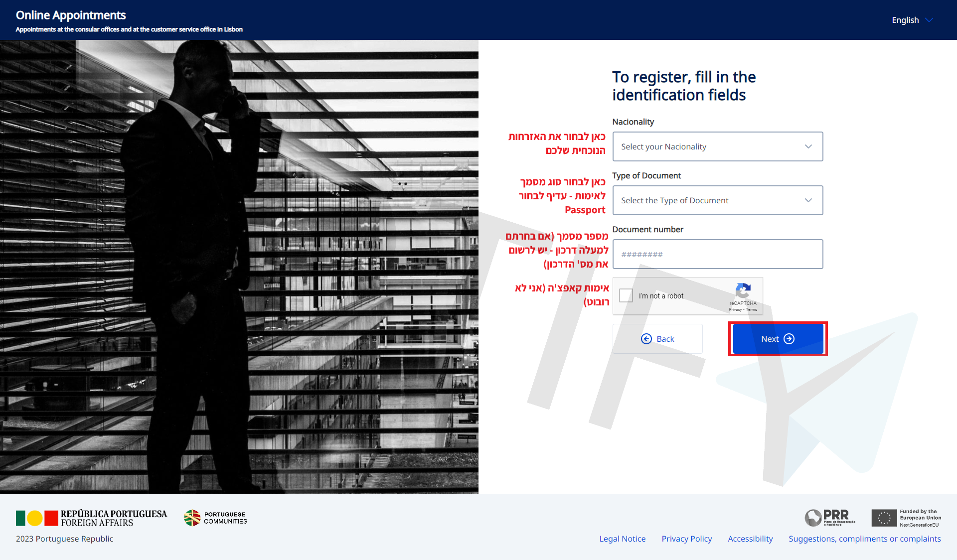Open the English language selector
Viewport: 957px width, 560px height.
905,20
